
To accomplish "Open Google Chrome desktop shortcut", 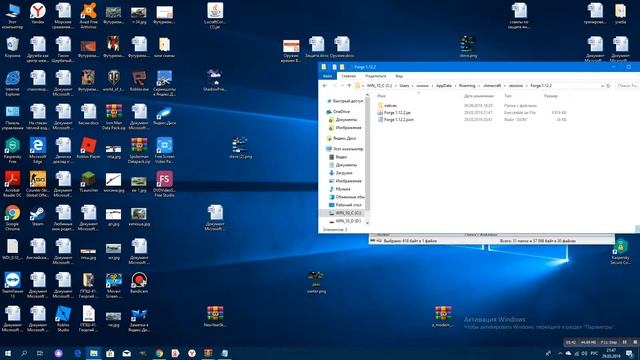I will (12, 218).
